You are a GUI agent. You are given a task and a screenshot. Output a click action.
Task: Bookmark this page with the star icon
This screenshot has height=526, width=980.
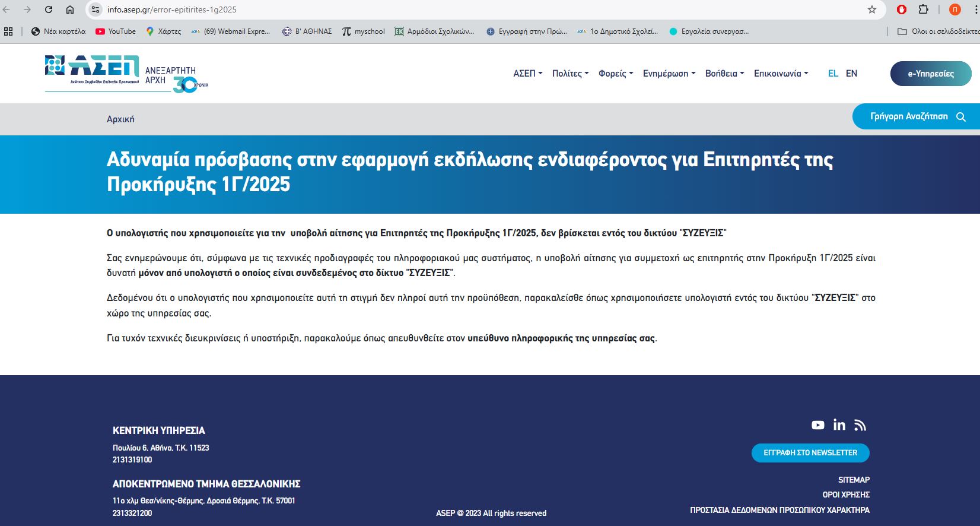click(872, 9)
